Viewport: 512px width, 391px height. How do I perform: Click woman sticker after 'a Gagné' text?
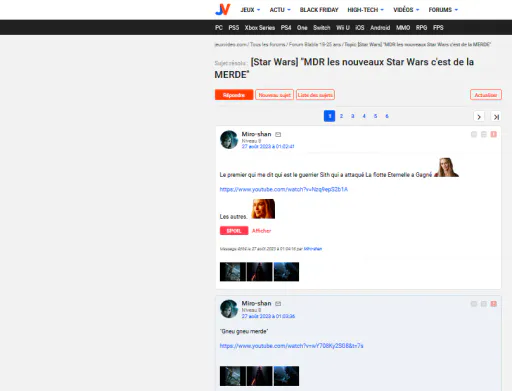tap(446, 167)
